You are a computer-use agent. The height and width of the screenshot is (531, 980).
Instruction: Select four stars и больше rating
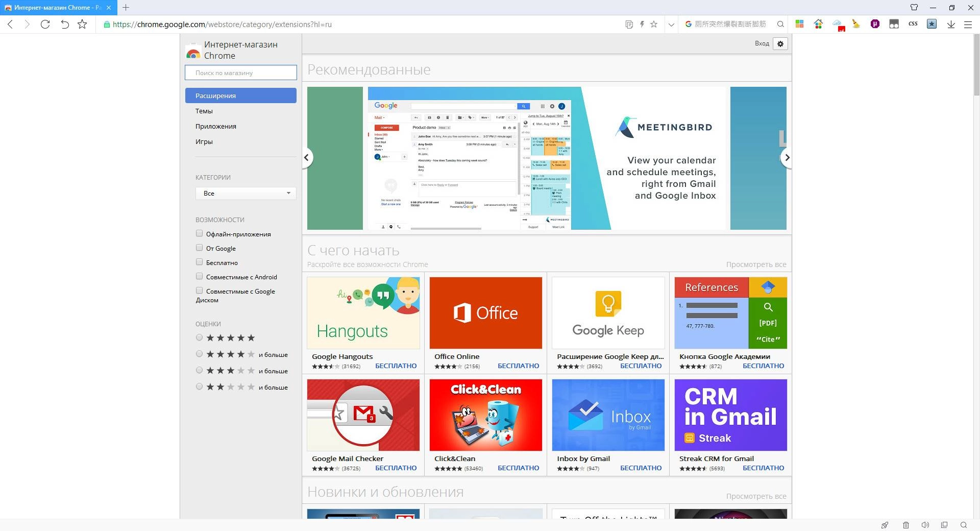click(x=199, y=354)
